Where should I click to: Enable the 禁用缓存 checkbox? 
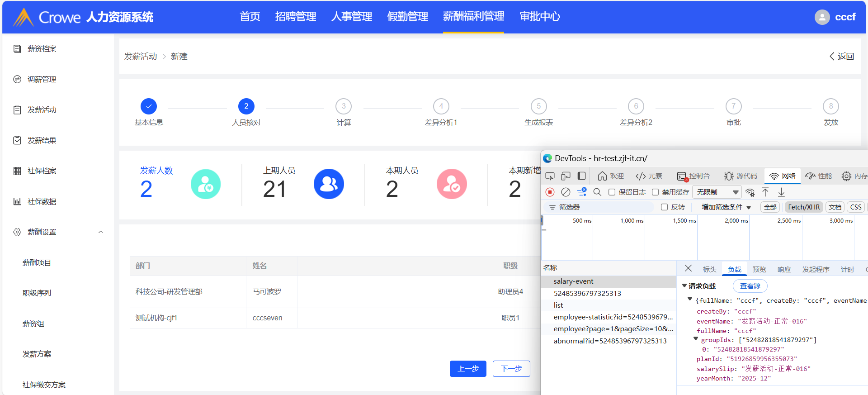pyautogui.click(x=655, y=192)
